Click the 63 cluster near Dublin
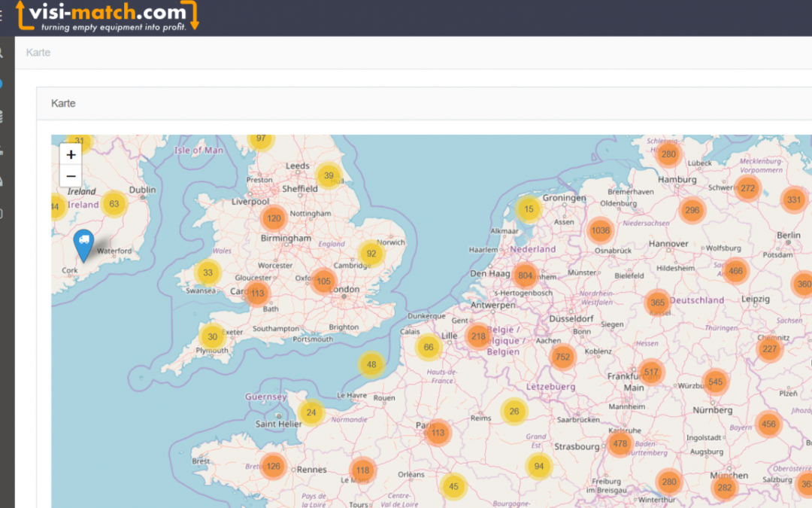Viewport: 812px width, 508px height. (114, 204)
